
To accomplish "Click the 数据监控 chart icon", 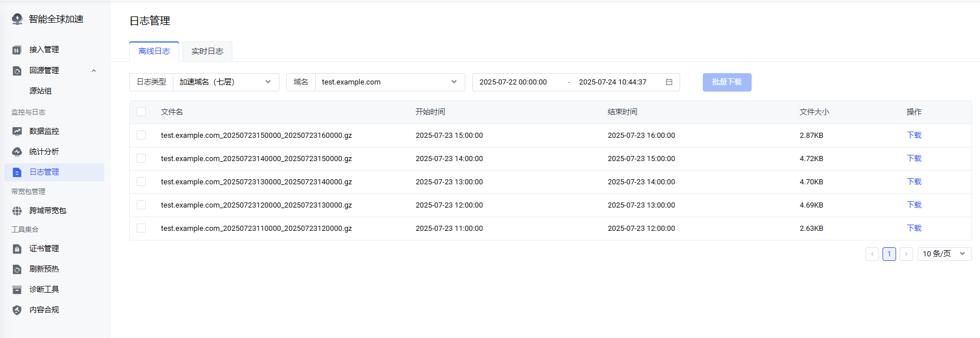I will click(17, 132).
